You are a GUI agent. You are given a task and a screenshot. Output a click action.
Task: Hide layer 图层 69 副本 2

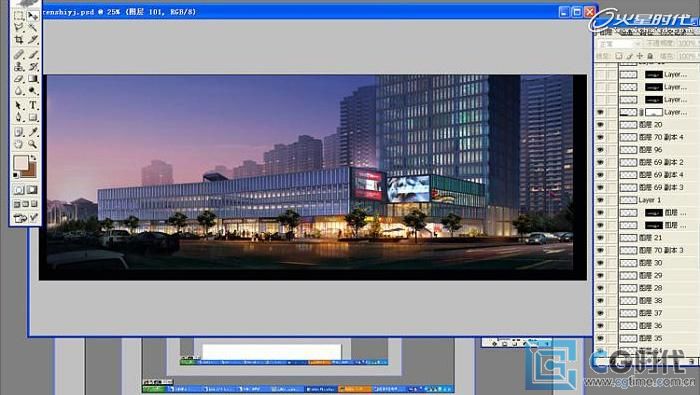coord(600,162)
